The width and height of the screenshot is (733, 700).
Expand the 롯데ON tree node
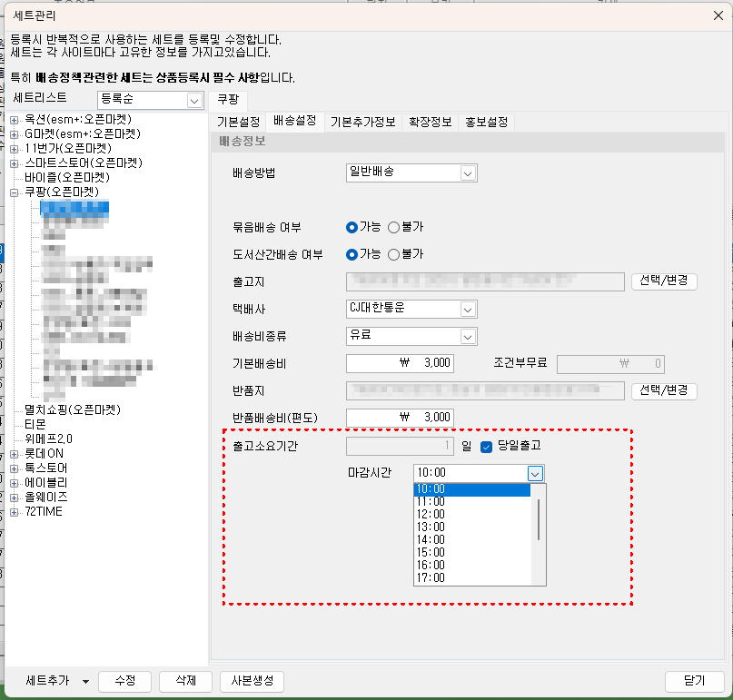[x=15, y=454]
